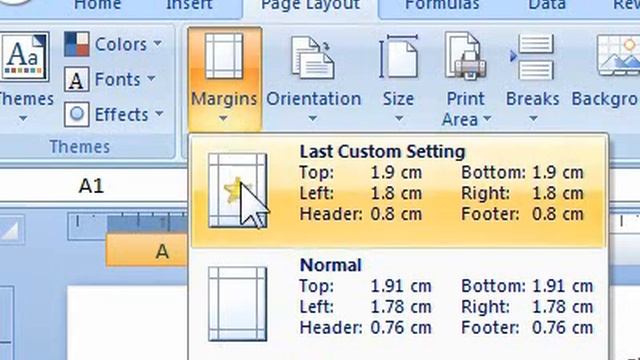Open the Breaks menu
The height and width of the screenshot is (360, 640).
coord(532,79)
